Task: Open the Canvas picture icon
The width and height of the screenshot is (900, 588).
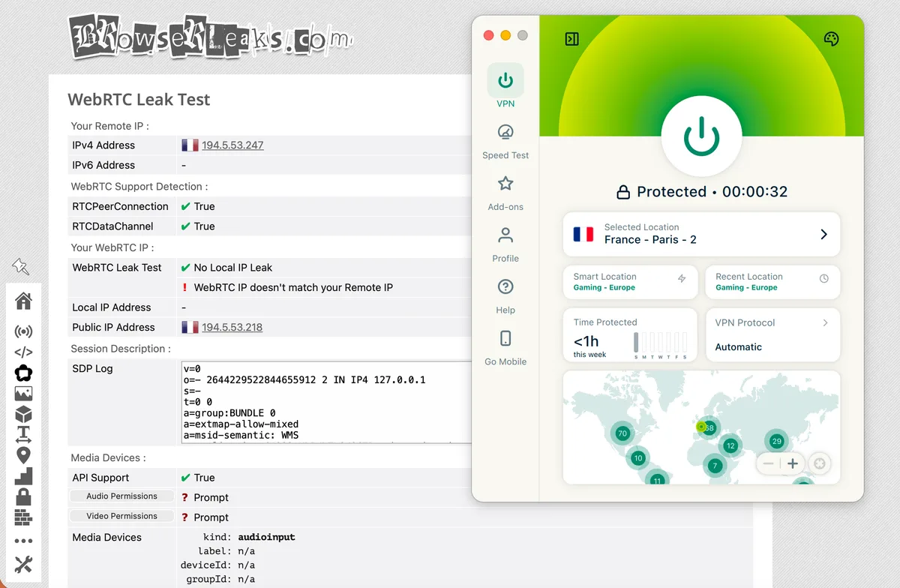Action: pyautogui.click(x=23, y=393)
